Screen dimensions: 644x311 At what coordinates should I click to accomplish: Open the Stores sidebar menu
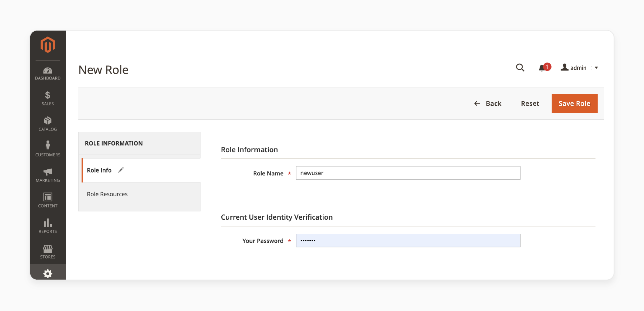[48, 252]
